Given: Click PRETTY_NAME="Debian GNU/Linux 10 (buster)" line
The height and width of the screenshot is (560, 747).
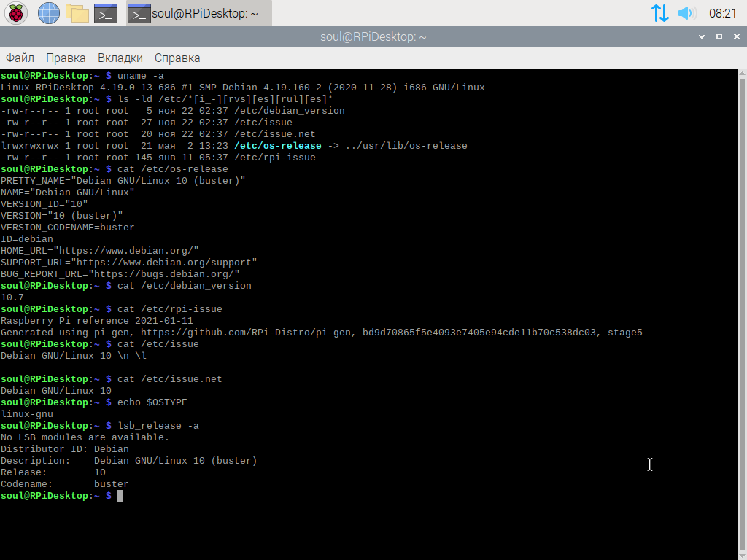Looking at the screenshot, I should [123, 181].
